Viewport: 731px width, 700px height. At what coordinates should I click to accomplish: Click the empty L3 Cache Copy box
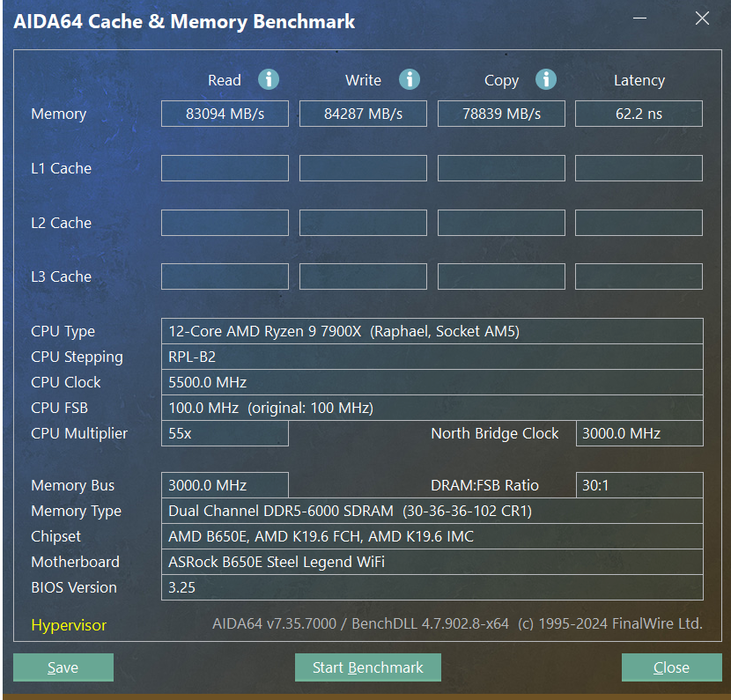(x=501, y=276)
